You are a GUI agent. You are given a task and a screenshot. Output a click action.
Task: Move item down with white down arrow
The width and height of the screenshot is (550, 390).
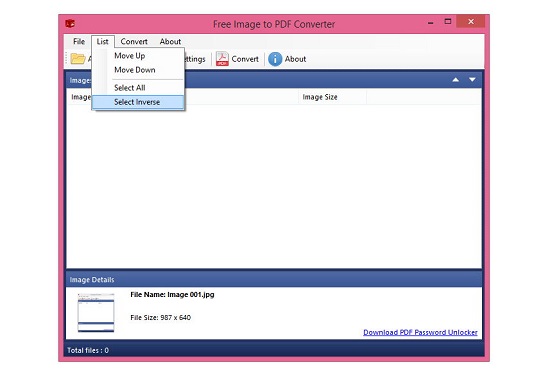click(472, 80)
